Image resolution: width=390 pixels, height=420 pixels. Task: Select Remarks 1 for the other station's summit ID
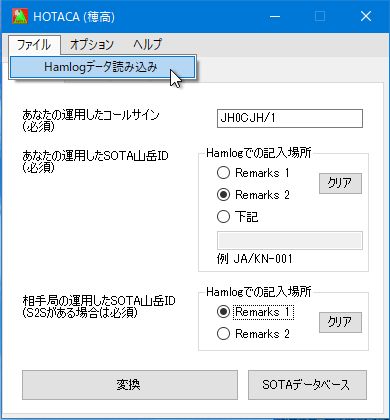[x=255, y=312]
